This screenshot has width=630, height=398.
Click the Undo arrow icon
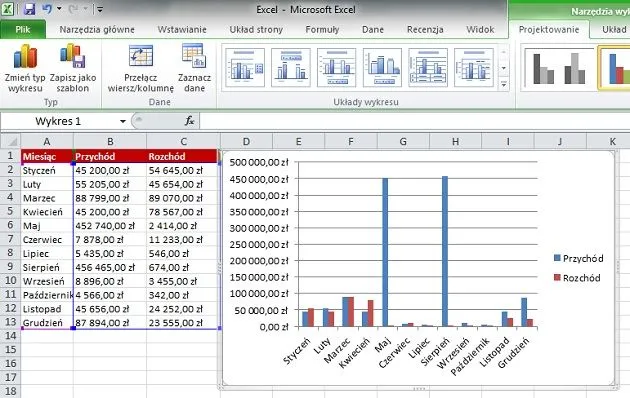pos(47,9)
